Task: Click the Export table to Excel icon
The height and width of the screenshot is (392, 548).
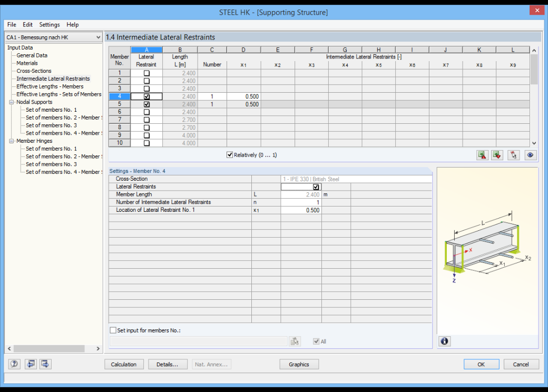Action: coord(482,155)
